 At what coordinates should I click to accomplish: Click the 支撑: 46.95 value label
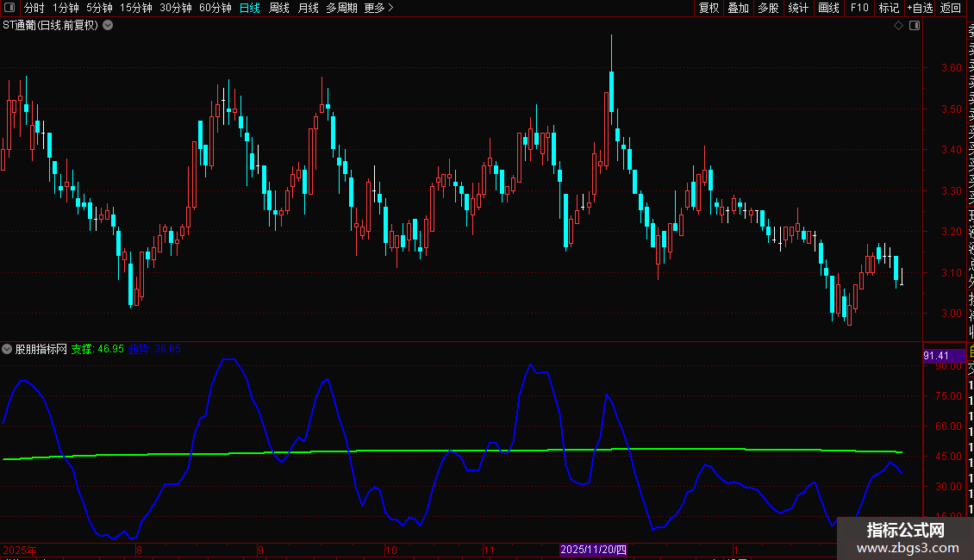point(97,349)
